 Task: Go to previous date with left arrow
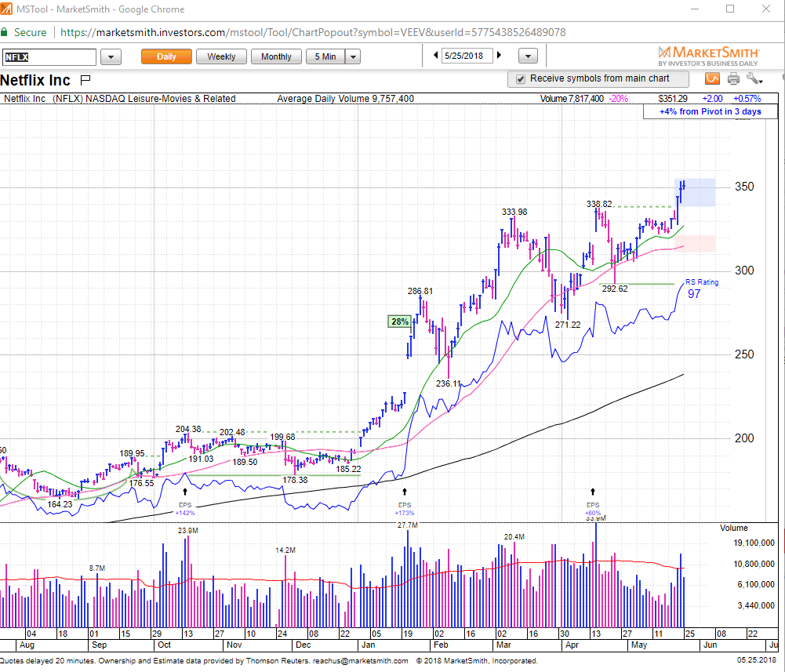[435, 56]
